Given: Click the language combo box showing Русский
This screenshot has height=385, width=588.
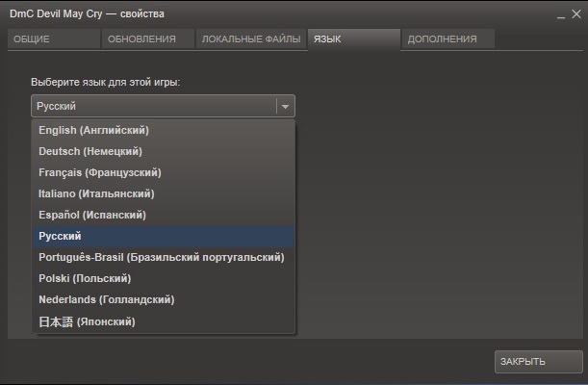Looking at the screenshot, I should click(163, 106).
